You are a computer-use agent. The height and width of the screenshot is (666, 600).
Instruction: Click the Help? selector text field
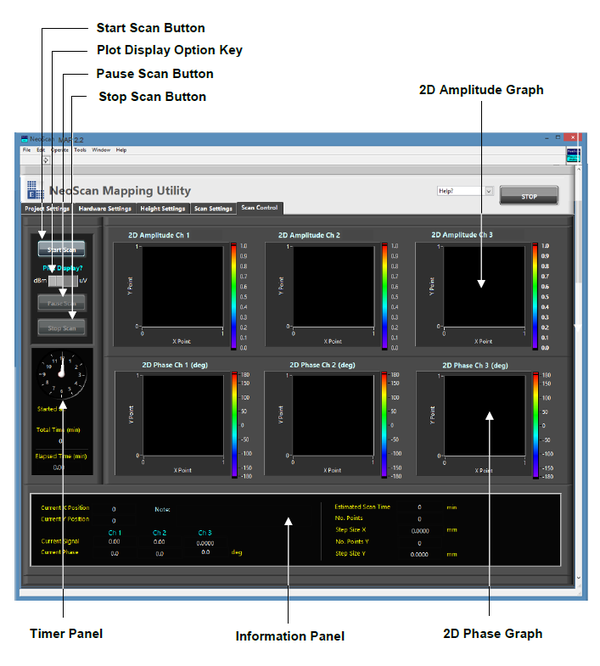461,191
